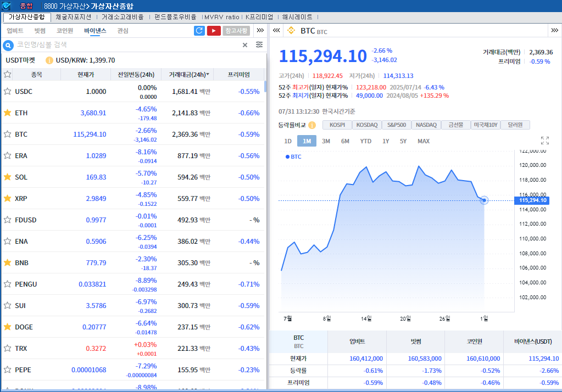This screenshot has height=392, width=562.
Task: Collapse chart panel with <<< arrow
Action: click(x=276, y=31)
